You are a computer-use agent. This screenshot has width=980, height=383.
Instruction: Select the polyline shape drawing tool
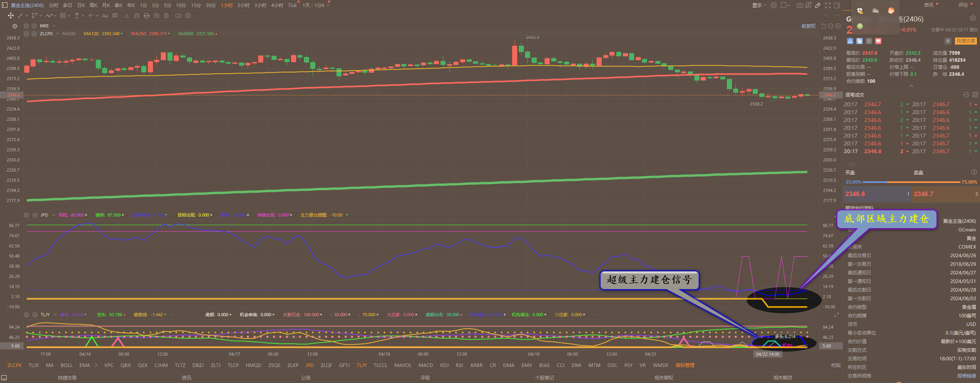(35, 16)
